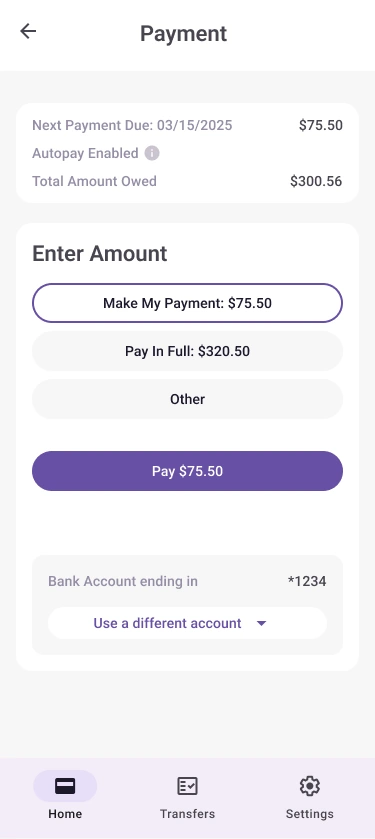Screen dimensions: 375x839
Task: Tap the Next Payment Due row
Action: [x=187, y=126]
